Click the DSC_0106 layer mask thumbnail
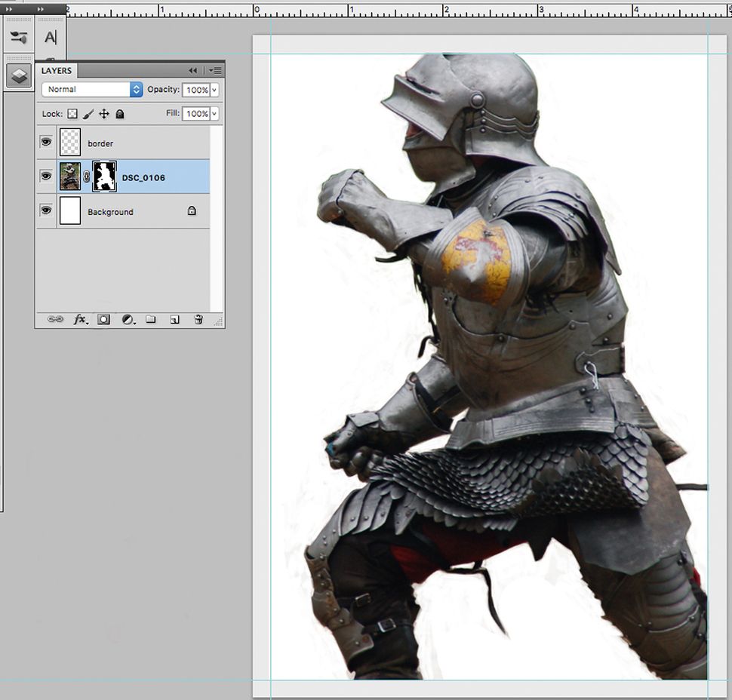The width and height of the screenshot is (732, 700). 103,177
